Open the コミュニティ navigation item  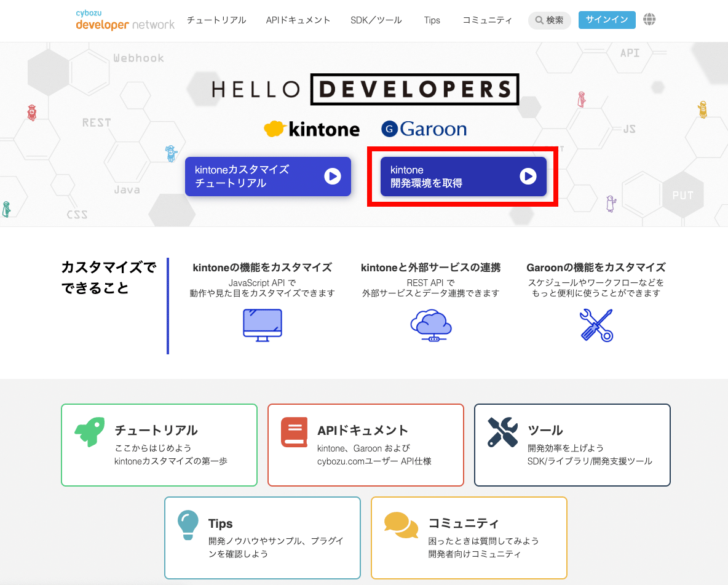pyautogui.click(x=487, y=20)
